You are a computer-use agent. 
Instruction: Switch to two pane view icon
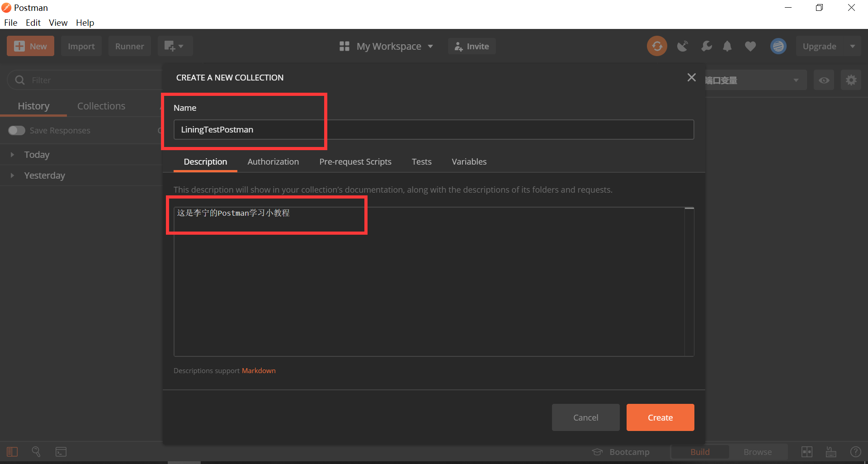[807, 452]
